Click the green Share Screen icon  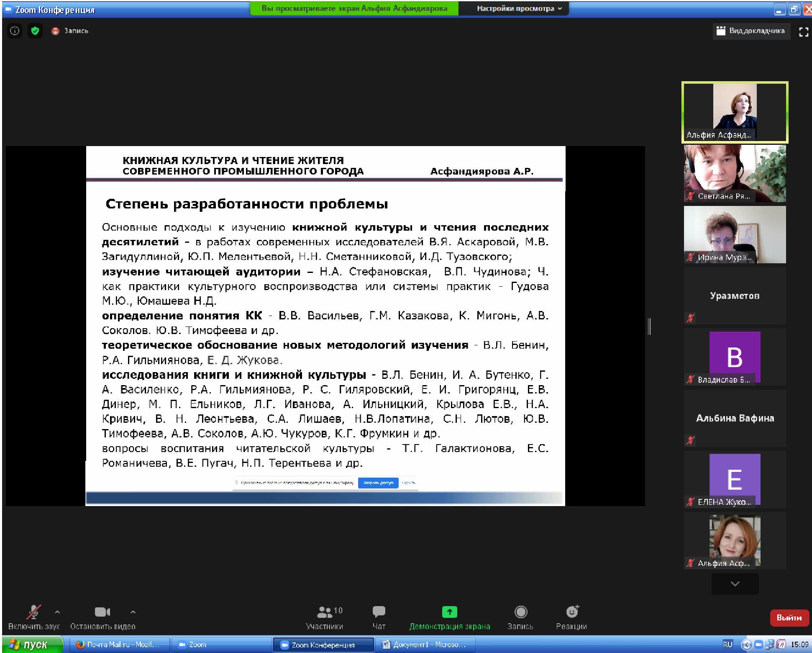449,612
